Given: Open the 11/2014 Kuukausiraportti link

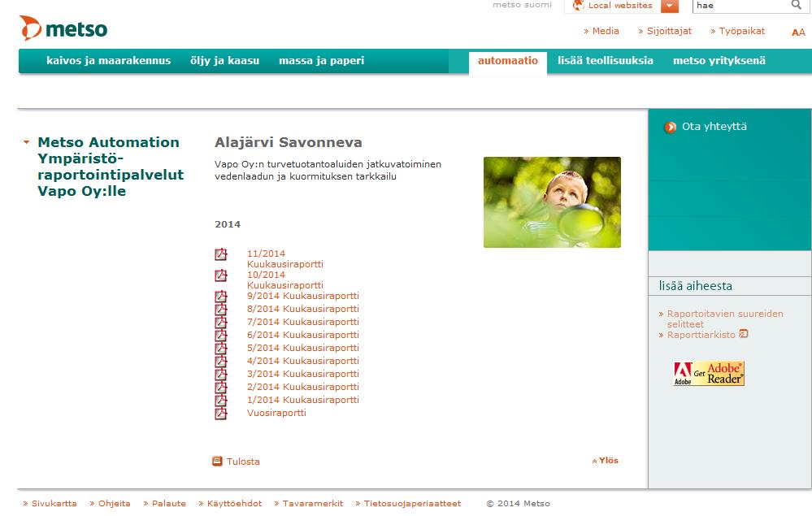Looking at the screenshot, I should [x=284, y=258].
